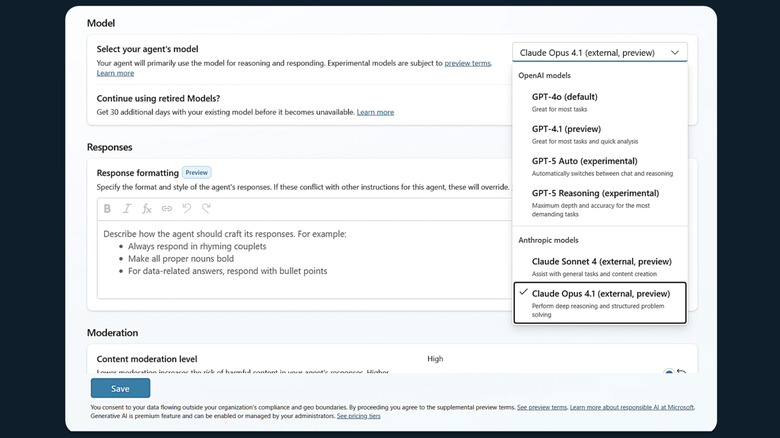Open See pricing tiers link

pyautogui.click(x=358, y=415)
